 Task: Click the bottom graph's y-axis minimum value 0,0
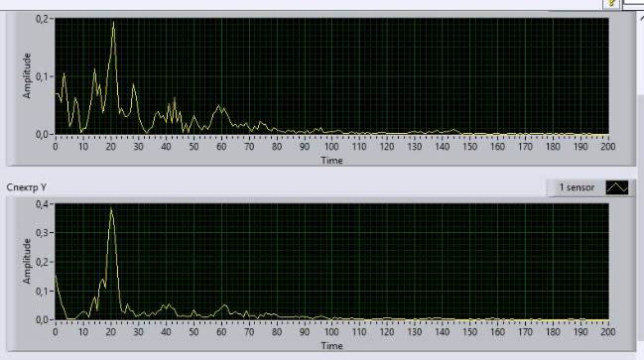pyautogui.click(x=42, y=319)
